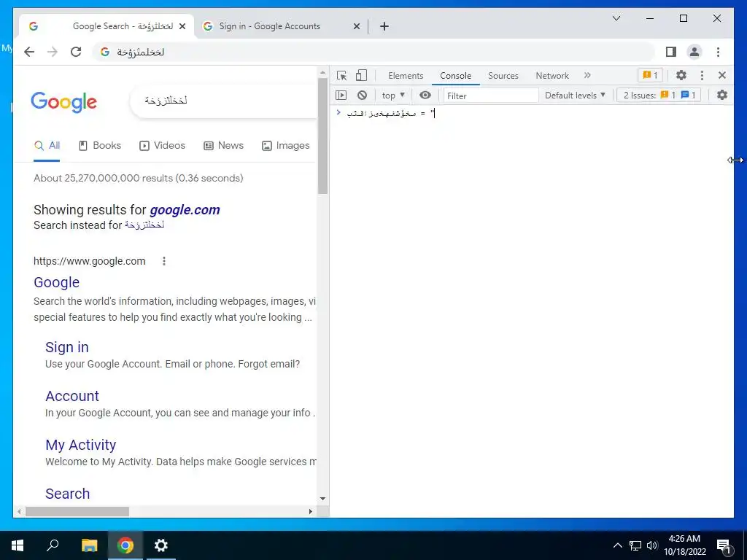This screenshot has height=560, width=747.
Task: Activate the inspect element picker icon
Action: [x=341, y=75]
